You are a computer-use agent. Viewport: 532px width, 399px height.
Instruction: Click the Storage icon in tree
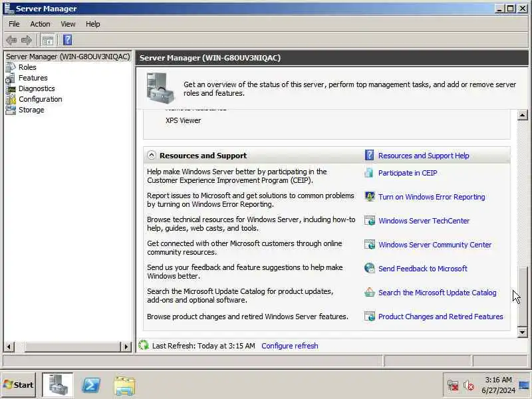coord(11,110)
